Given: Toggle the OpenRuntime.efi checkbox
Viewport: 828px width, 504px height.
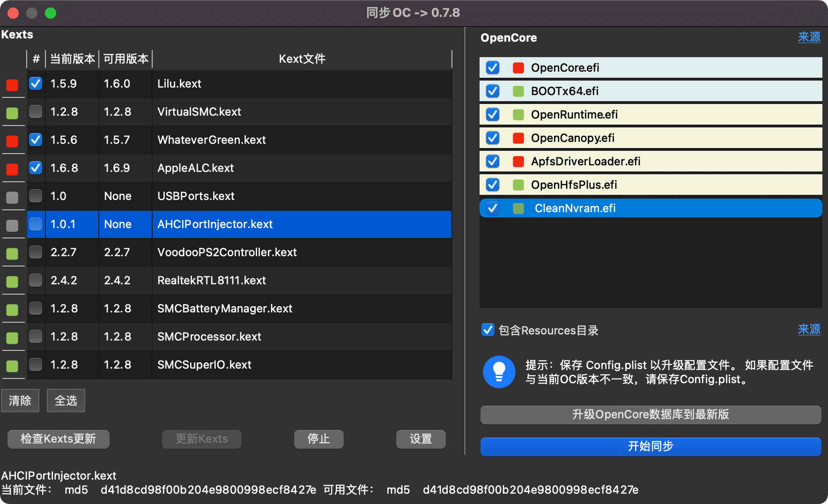Looking at the screenshot, I should coord(492,115).
